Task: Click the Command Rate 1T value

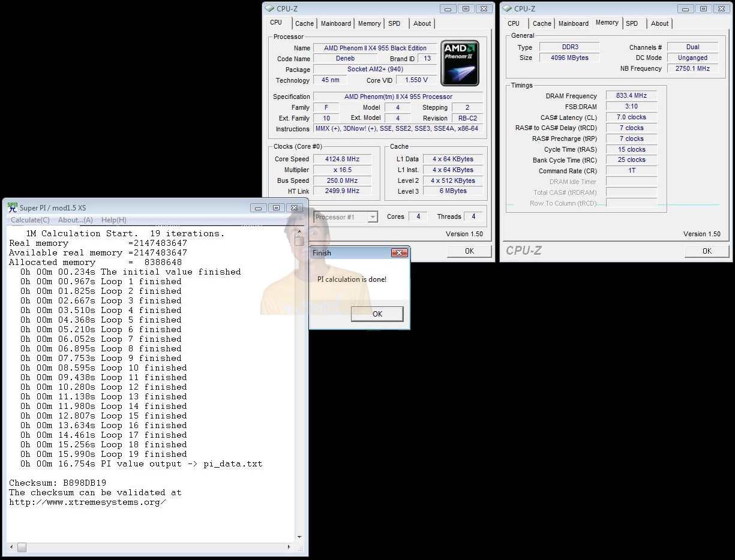Action: click(631, 170)
